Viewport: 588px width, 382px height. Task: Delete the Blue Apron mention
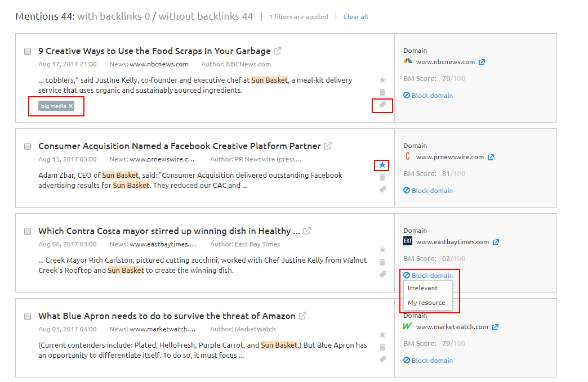[382, 347]
